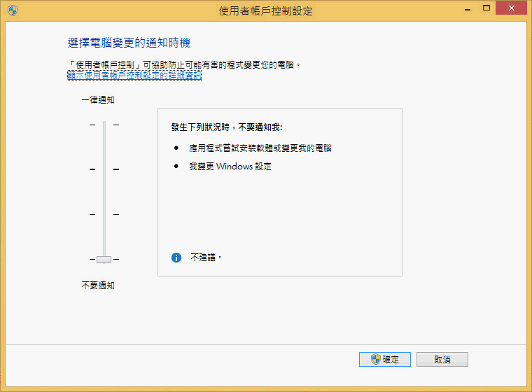532x392 pixels.
Task: Click the 一律通知 label above the slider
Action: click(x=98, y=100)
